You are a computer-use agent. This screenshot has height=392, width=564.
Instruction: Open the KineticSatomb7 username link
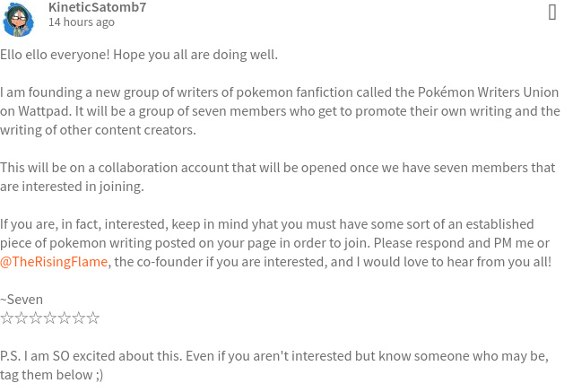pos(97,7)
